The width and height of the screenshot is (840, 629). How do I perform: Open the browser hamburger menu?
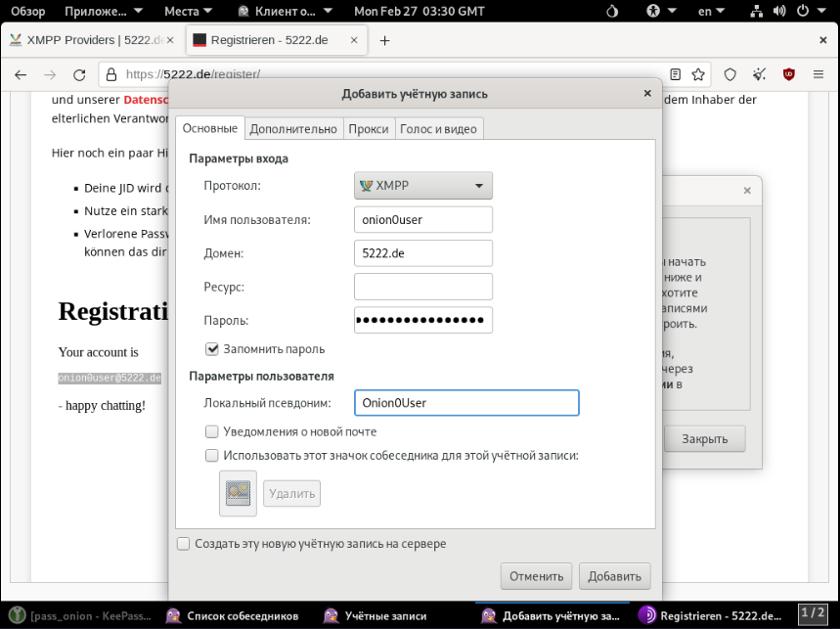(x=818, y=74)
